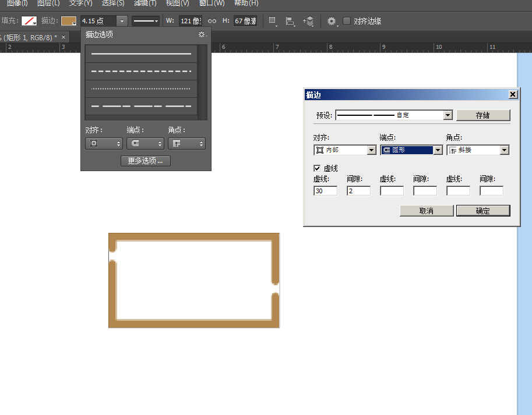
Task: Open the 对齐 dropdown in 描边选项 panel
Action: (x=104, y=143)
